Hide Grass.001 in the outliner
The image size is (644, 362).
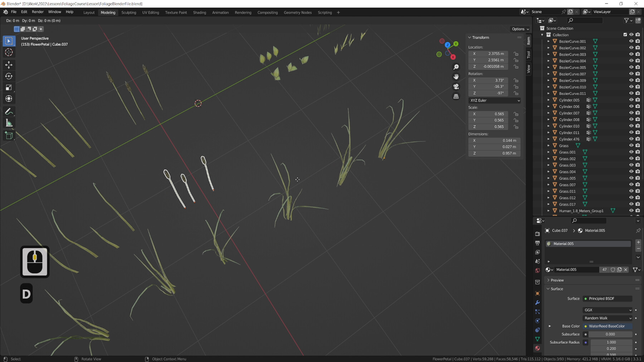[x=631, y=152]
